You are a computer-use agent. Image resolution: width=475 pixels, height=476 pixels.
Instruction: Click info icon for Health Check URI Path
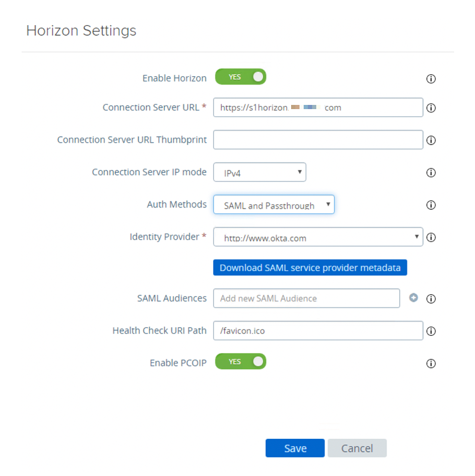tap(430, 331)
